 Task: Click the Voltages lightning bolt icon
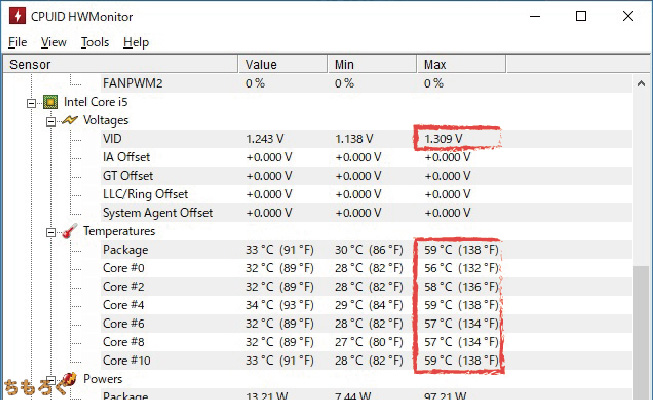coord(70,120)
